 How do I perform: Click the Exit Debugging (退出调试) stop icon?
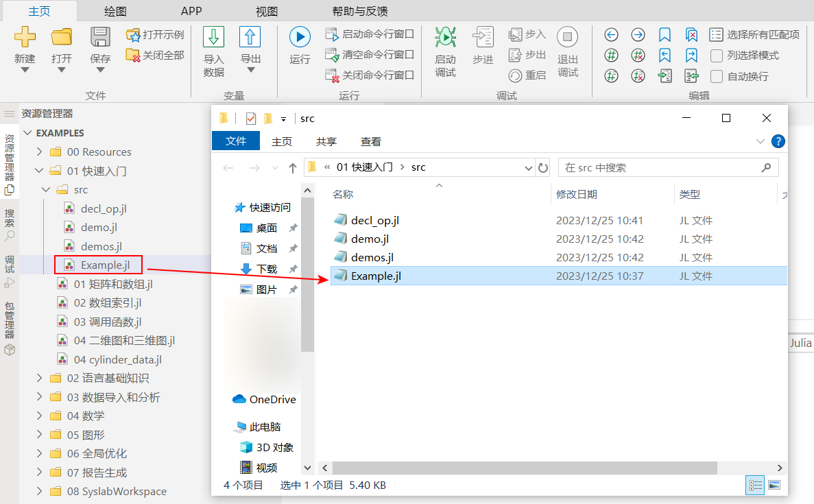point(567,38)
